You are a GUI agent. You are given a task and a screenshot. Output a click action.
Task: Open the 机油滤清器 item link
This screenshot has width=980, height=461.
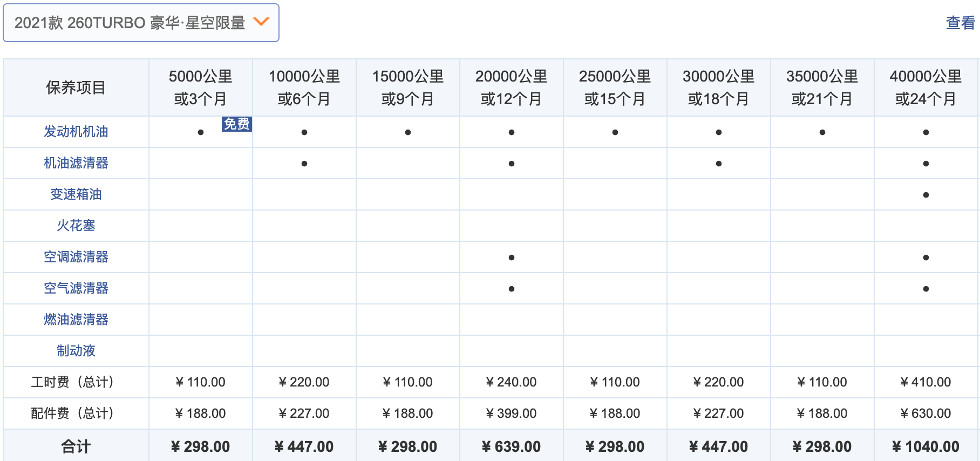pos(76,163)
